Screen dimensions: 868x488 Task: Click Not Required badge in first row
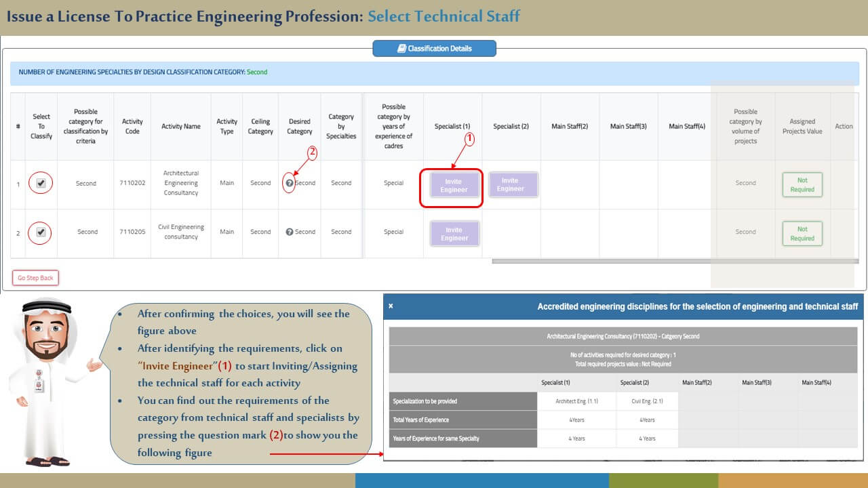(802, 184)
